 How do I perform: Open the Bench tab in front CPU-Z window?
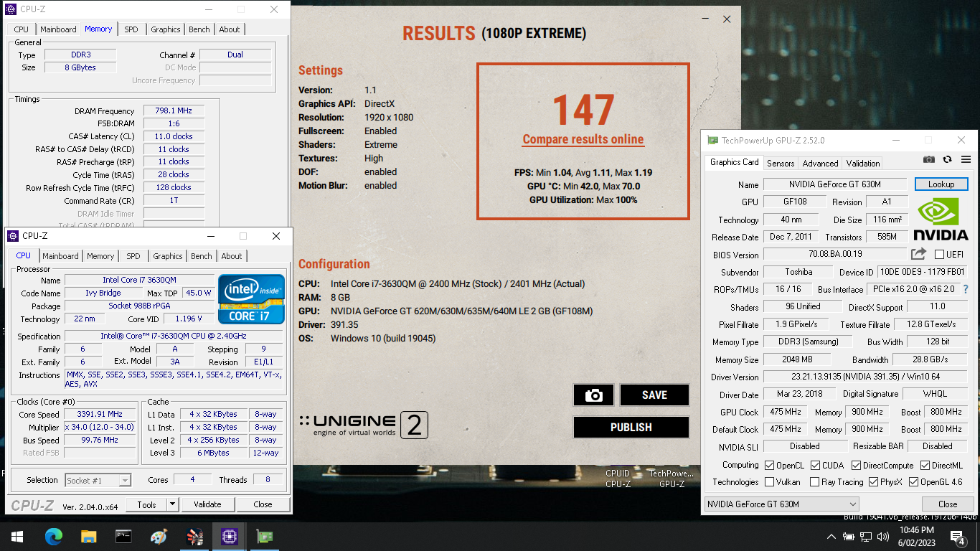pos(202,256)
